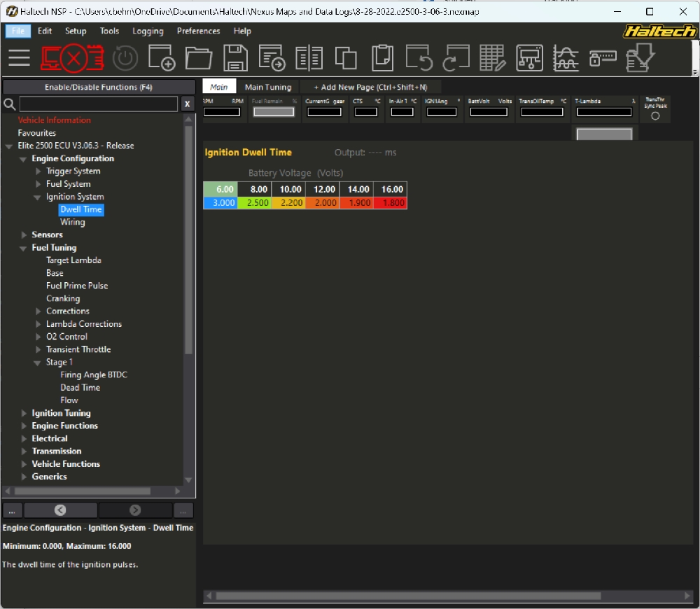Click Add New Page button
The width and height of the screenshot is (700, 609).
[370, 87]
